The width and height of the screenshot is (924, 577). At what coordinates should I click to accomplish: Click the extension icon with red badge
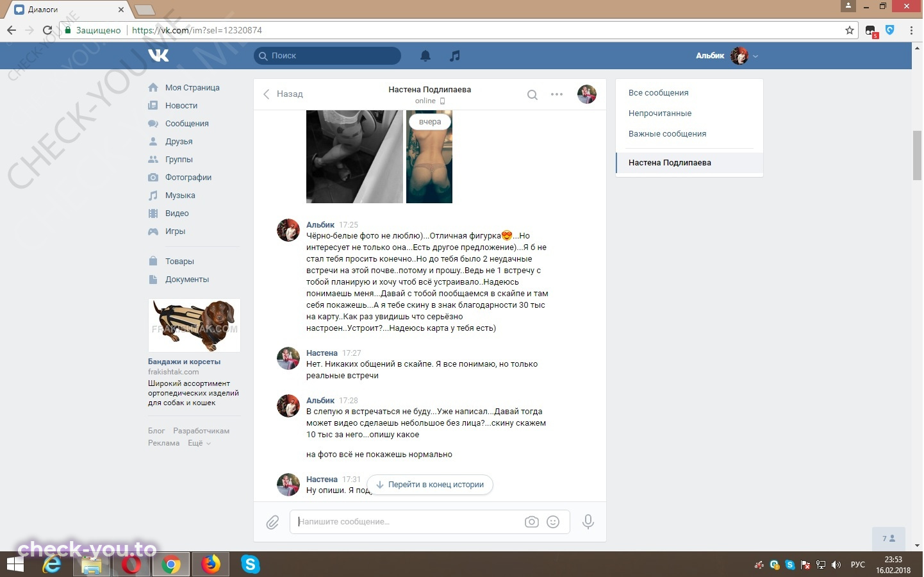point(871,31)
